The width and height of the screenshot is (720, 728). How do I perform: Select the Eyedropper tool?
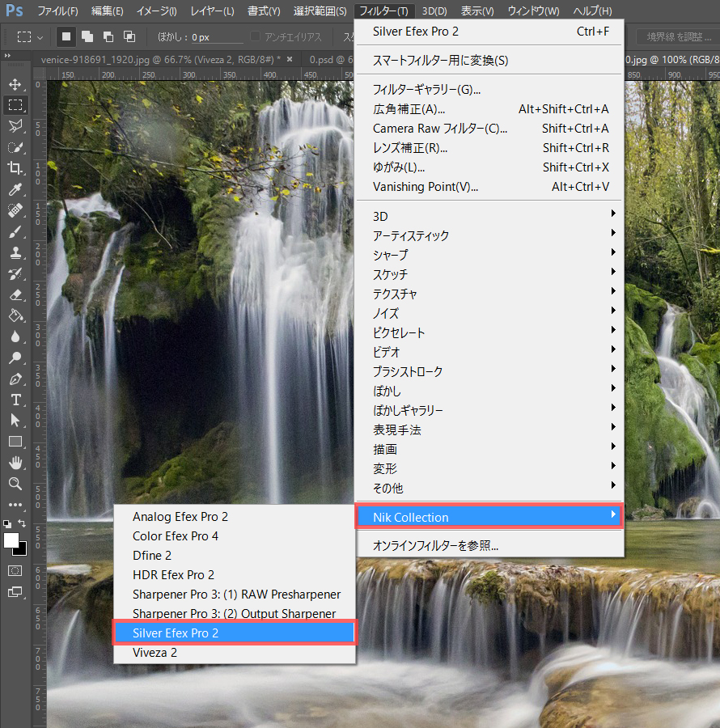(15, 189)
